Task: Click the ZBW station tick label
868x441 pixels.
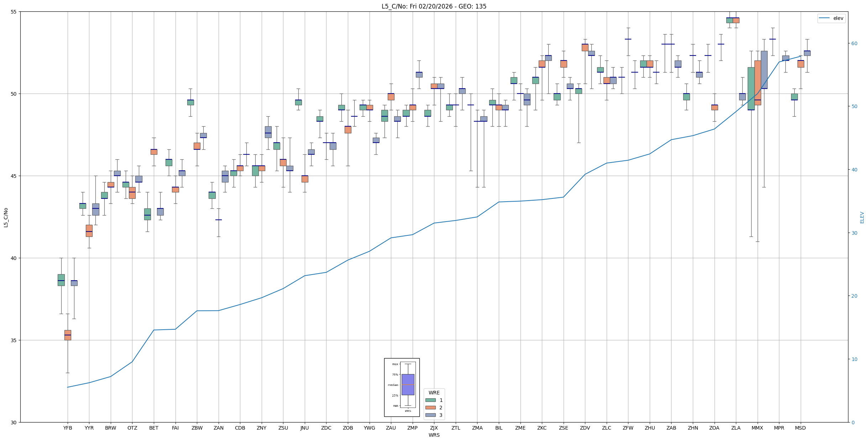Action: pyautogui.click(x=197, y=428)
